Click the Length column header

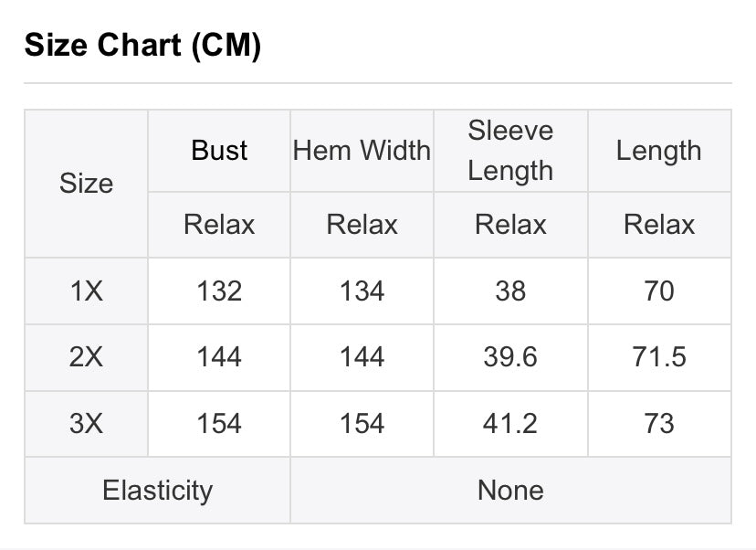tap(659, 151)
